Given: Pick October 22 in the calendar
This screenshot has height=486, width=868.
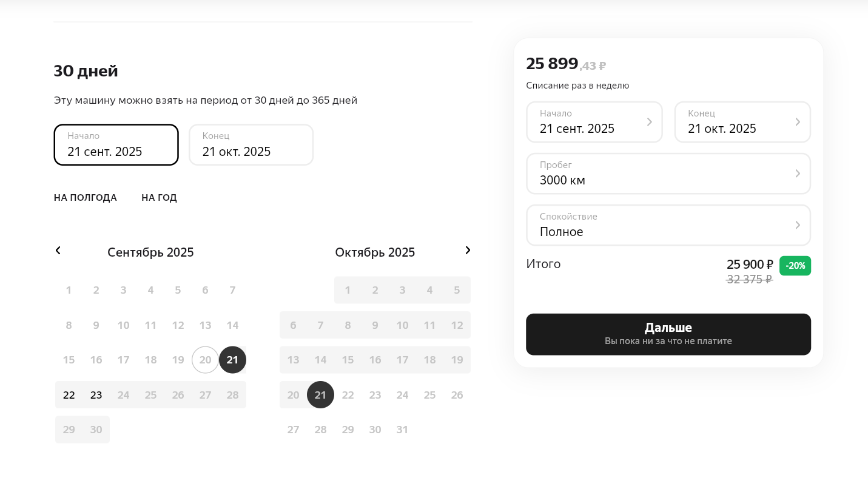Looking at the screenshot, I should click(x=348, y=395).
